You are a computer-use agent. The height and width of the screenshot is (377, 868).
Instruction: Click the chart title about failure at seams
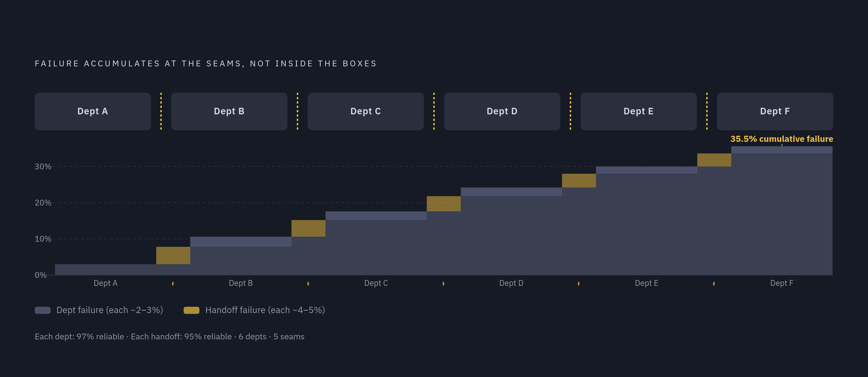205,64
